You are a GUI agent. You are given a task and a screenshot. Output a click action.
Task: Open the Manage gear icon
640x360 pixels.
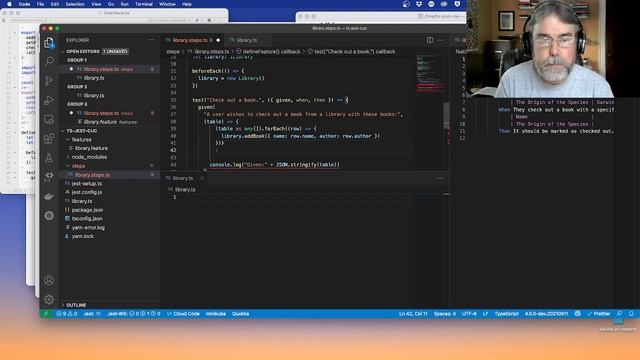pyautogui.click(x=49, y=300)
